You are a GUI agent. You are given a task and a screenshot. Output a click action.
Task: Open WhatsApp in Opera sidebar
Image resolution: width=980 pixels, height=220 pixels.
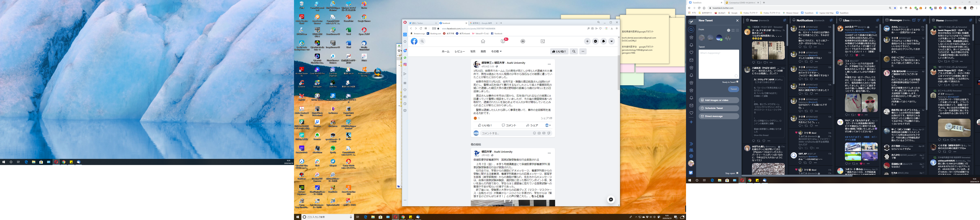(x=405, y=58)
